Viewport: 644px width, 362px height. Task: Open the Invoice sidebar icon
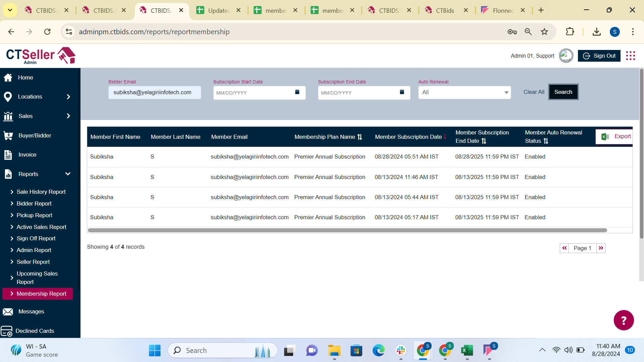pos(8,155)
